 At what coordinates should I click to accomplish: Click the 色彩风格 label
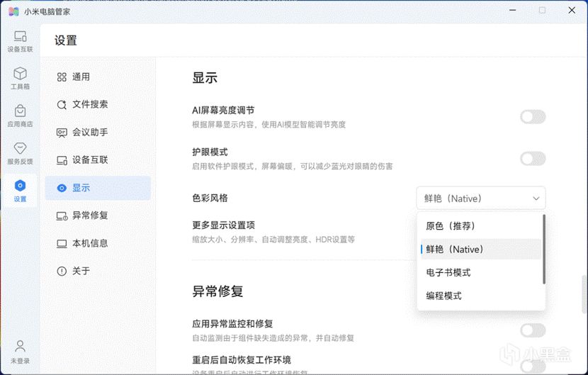coord(210,198)
